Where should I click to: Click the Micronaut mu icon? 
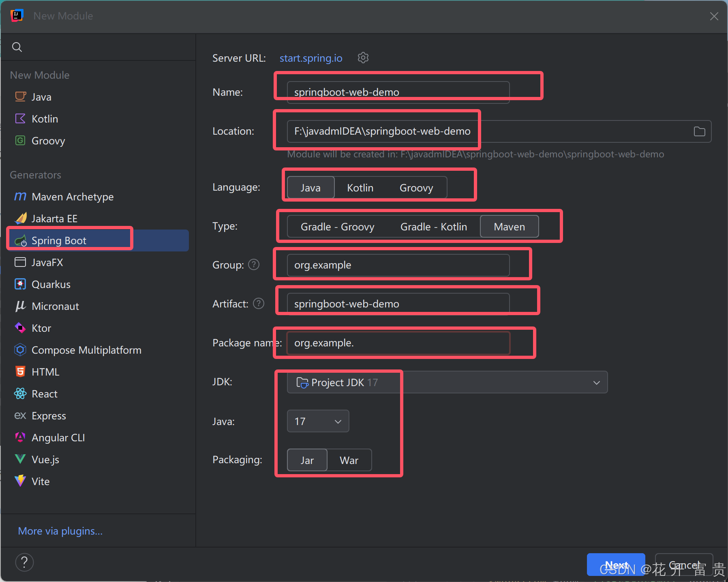point(20,306)
